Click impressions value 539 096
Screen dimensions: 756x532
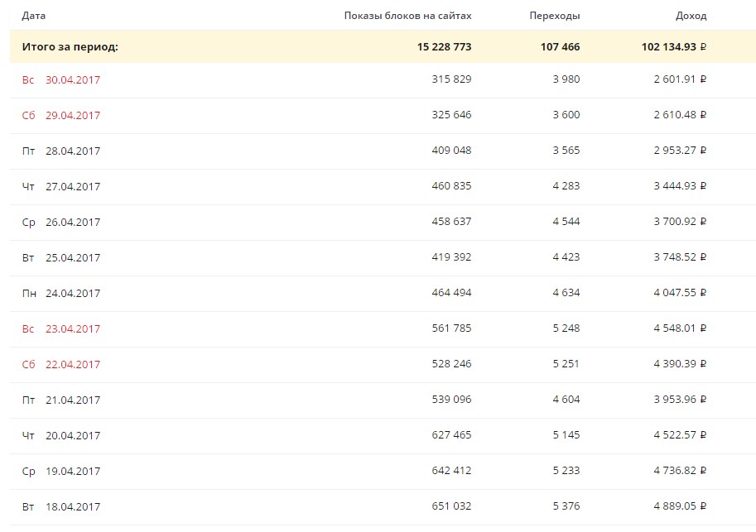(x=451, y=400)
